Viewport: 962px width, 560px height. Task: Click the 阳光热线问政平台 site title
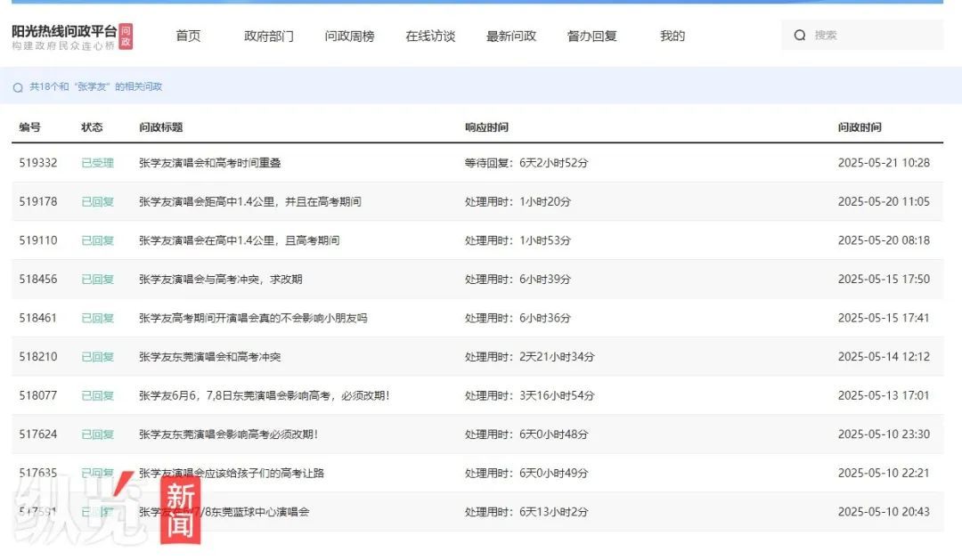63,31
